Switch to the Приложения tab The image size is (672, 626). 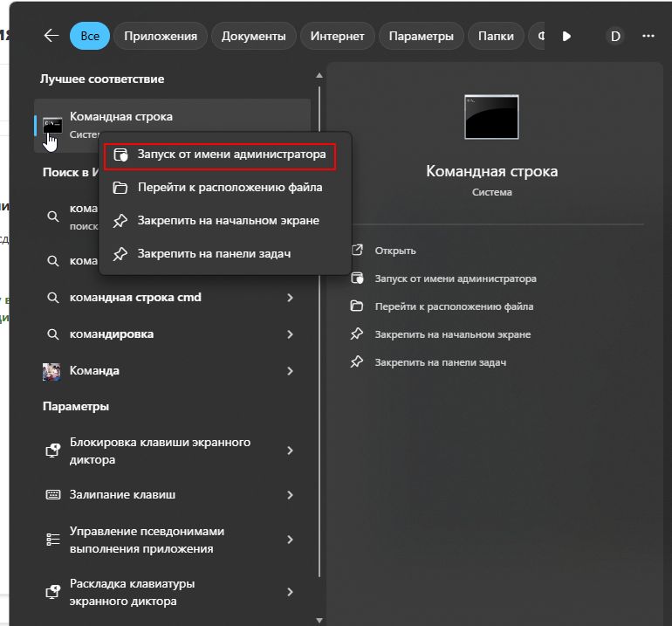pyautogui.click(x=161, y=36)
